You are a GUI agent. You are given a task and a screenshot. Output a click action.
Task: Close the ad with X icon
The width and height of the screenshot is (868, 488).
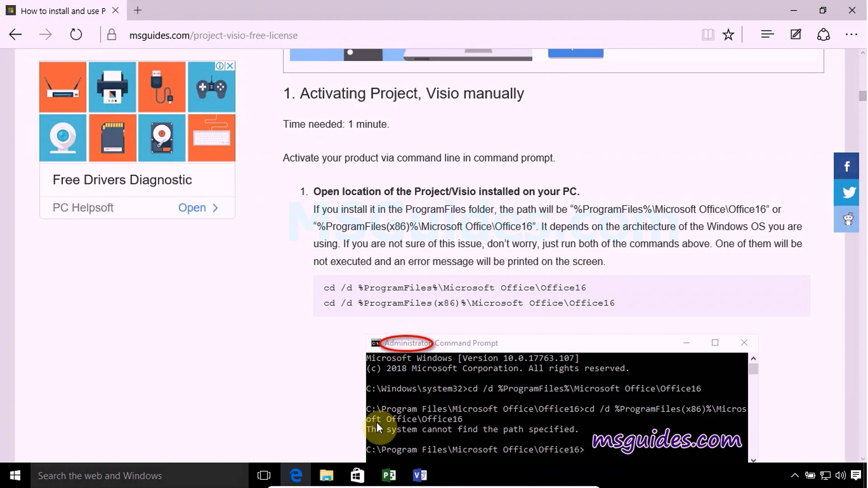tap(230, 66)
